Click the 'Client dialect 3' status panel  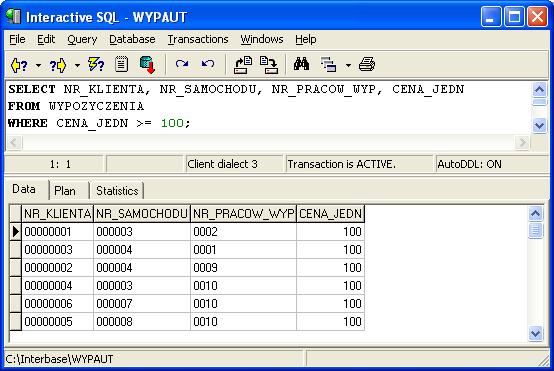pyautogui.click(x=234, y=164)
